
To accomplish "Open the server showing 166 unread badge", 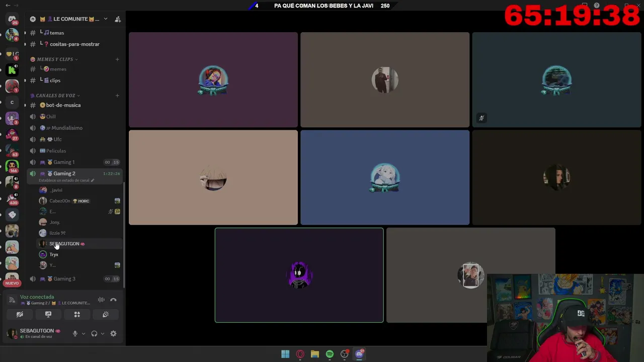I will [12, 165].
